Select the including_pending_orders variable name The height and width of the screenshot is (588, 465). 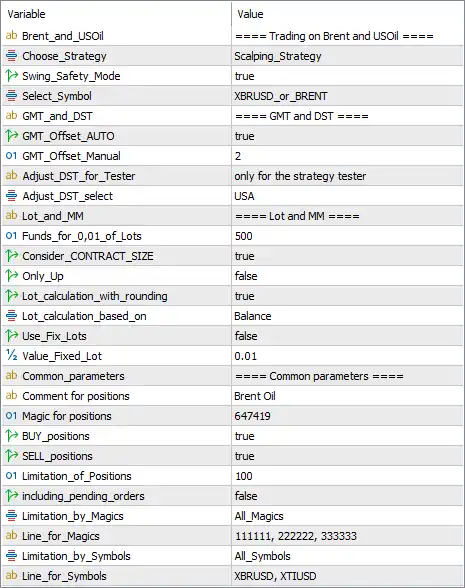83,496
